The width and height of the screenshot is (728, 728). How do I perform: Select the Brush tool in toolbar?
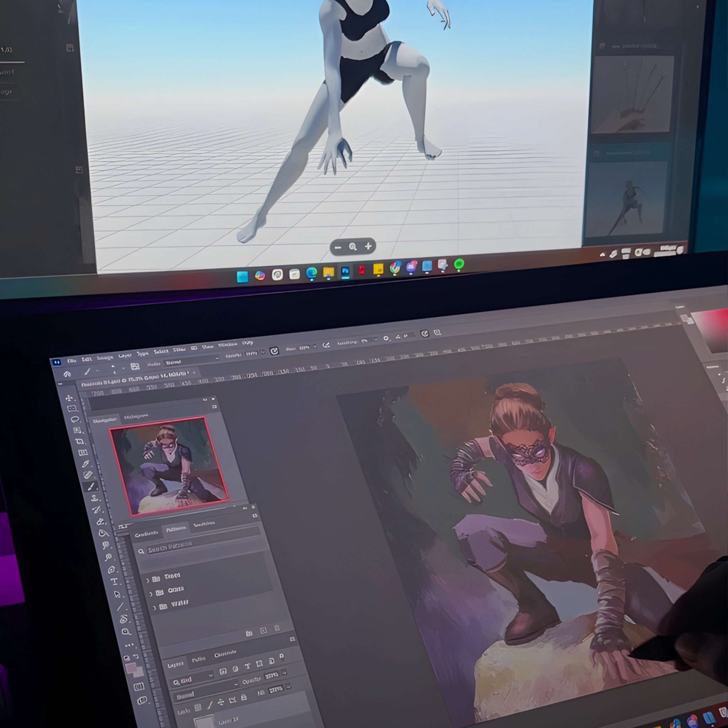(91, 487)
